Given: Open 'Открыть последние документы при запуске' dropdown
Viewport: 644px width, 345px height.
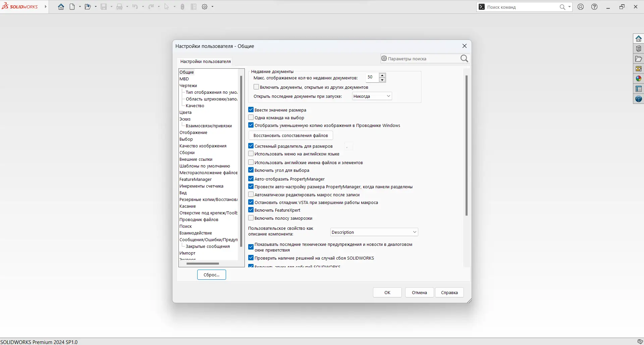Looking at the screenshot, I should 372,96.
